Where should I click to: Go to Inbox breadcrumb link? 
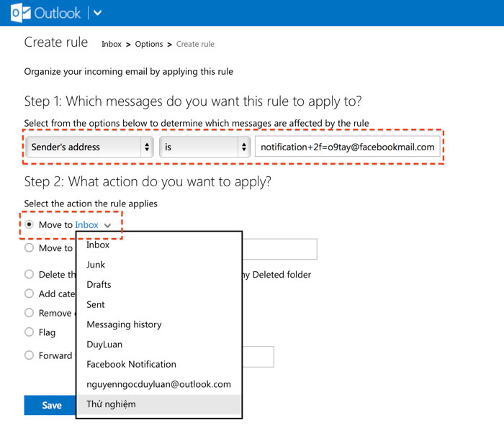click(x=112, y=44)
